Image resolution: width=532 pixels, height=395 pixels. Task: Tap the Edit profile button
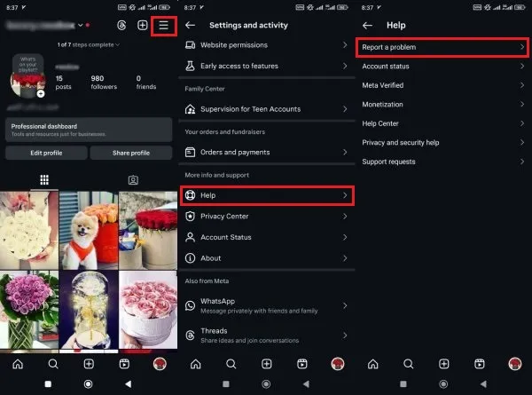(x=46, y=153)
